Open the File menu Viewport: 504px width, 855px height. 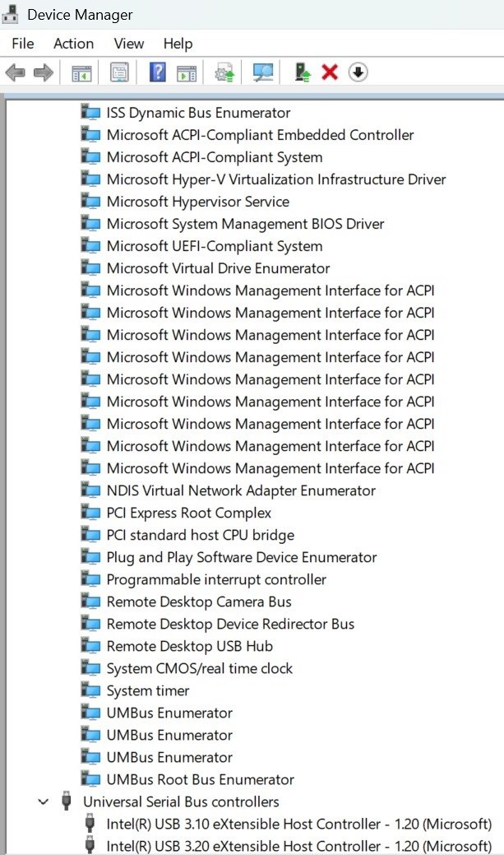tap(23, 44)
